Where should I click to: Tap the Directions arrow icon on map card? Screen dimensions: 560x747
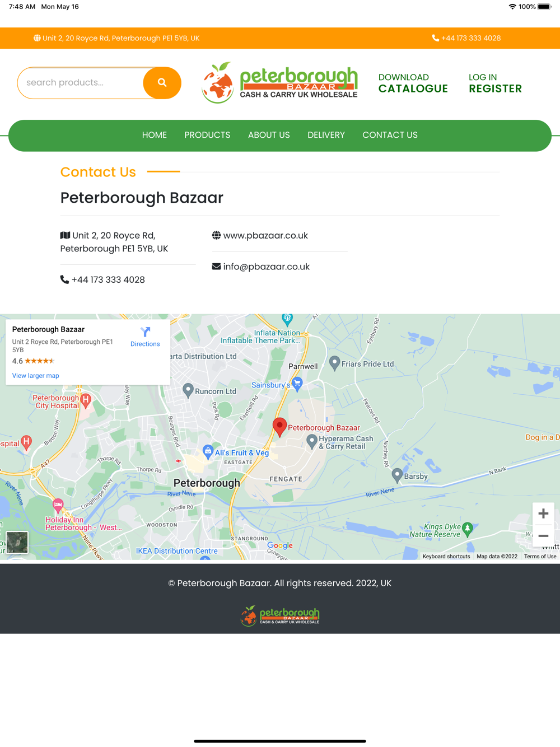click(146, 332)
